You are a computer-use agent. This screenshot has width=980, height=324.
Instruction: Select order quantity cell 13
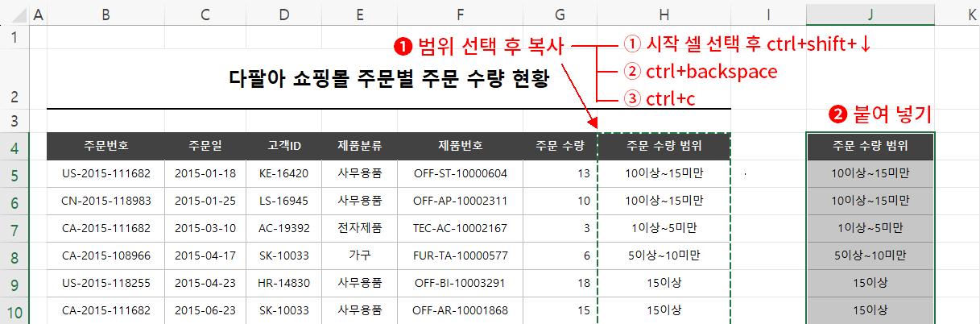[560, 174]
